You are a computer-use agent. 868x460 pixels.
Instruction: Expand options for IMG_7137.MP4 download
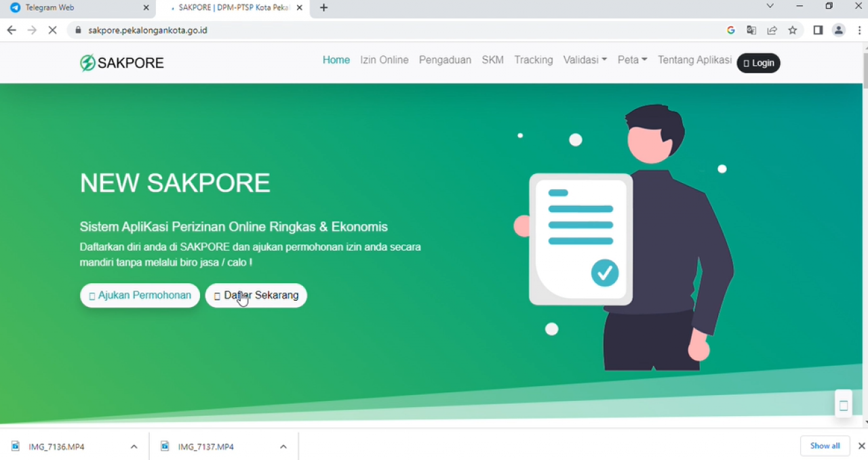(283, 446)
